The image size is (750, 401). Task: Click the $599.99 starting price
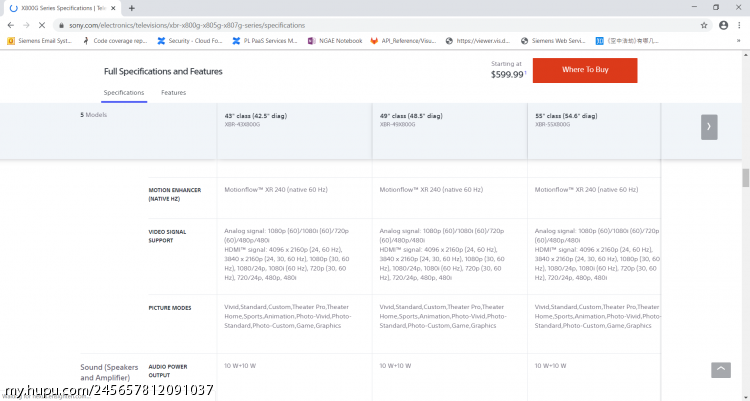(507, 75)
